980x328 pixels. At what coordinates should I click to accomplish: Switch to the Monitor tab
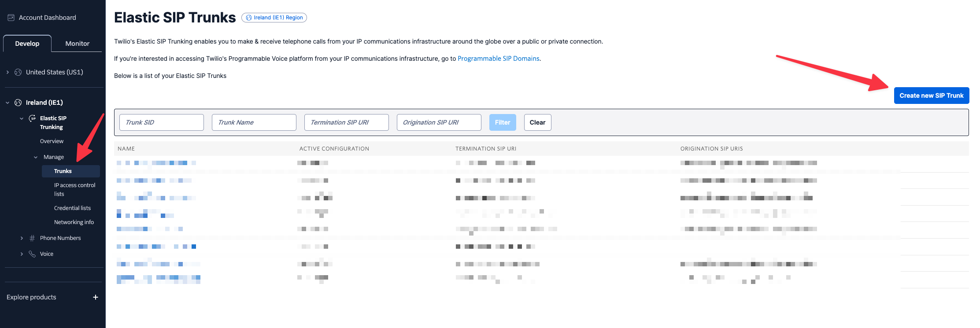click(77, 44)
